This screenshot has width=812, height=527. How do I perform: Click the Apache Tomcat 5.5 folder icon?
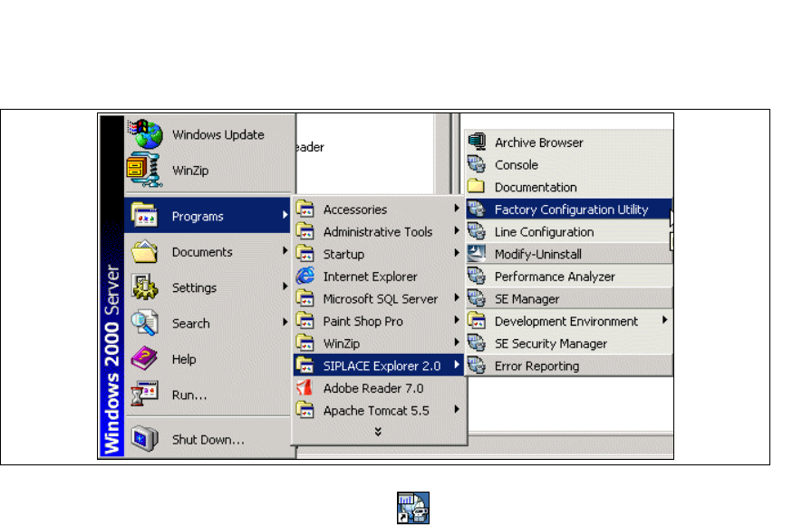pyautogui.click(x=305, y=409)
